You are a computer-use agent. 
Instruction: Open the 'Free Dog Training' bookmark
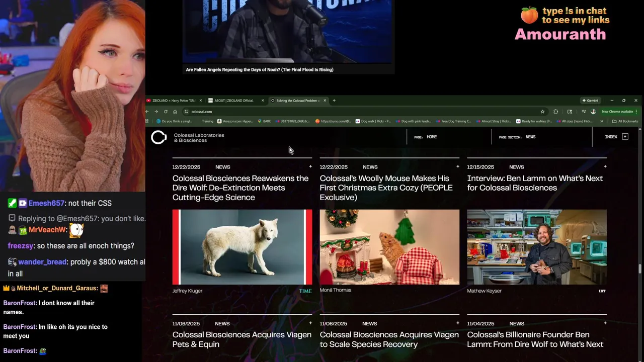pyautogui.click(x=453, y=121)
